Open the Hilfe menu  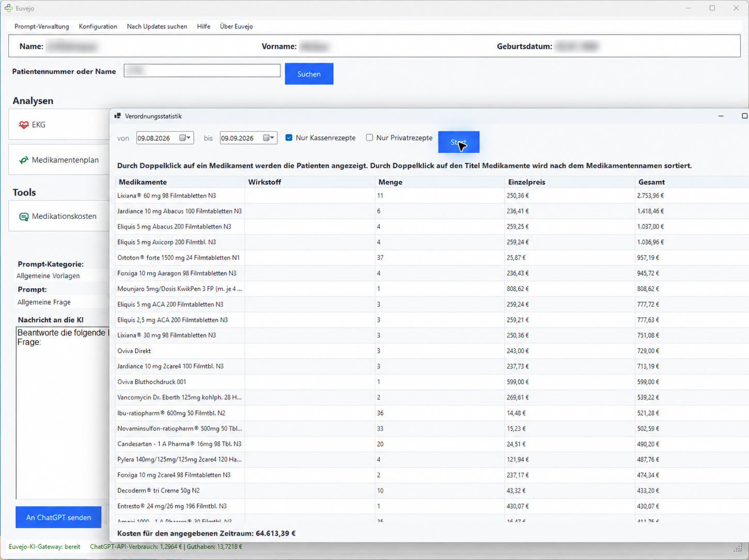(x=204, y=26)
